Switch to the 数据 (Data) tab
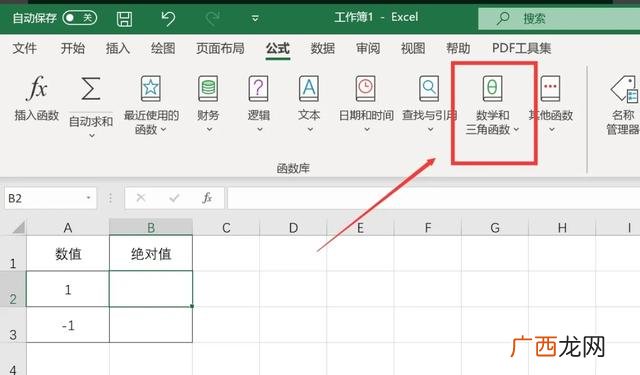The height and width of the screenshot is (375, 640). click(322, 48)
